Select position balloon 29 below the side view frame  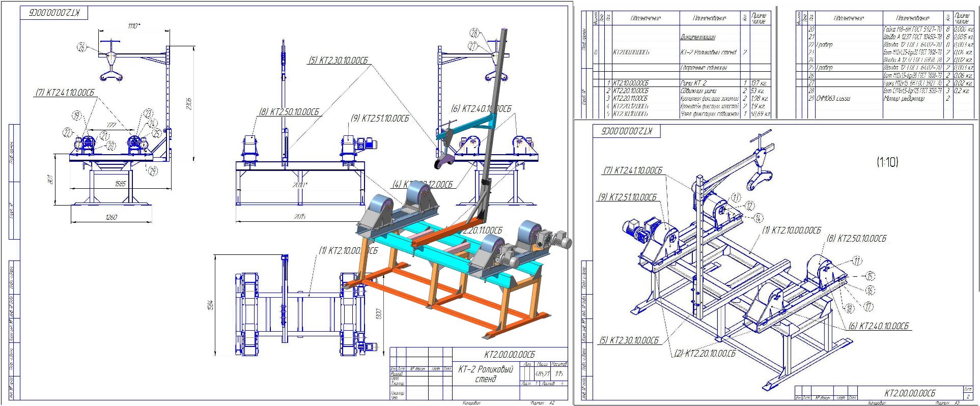[x=153, y=171]
